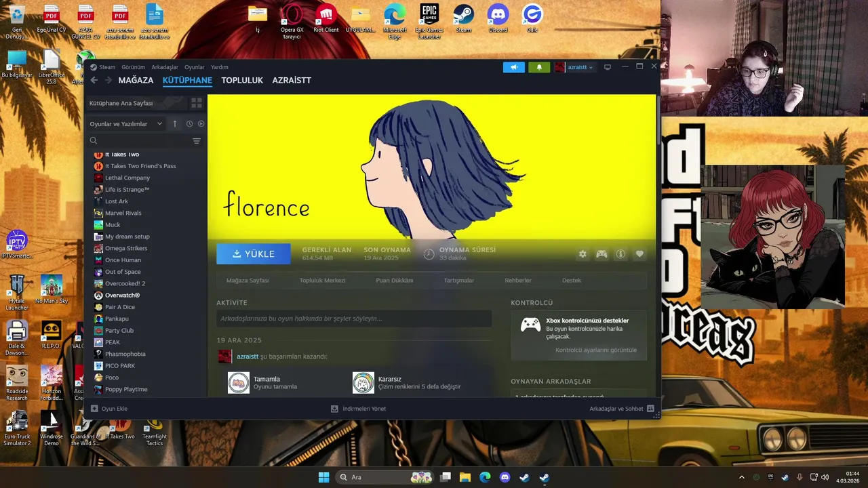Open Puan Dükkânı link
This screenshot has height=488, width=868.
(x=395, y=281)
